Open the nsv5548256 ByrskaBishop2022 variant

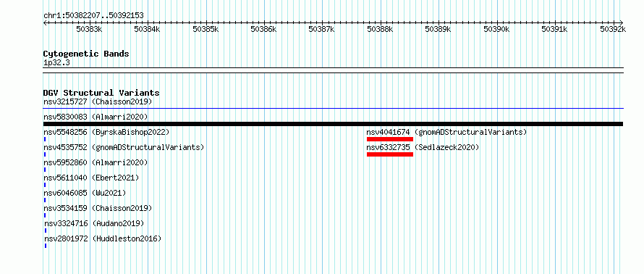pos(106,132)
